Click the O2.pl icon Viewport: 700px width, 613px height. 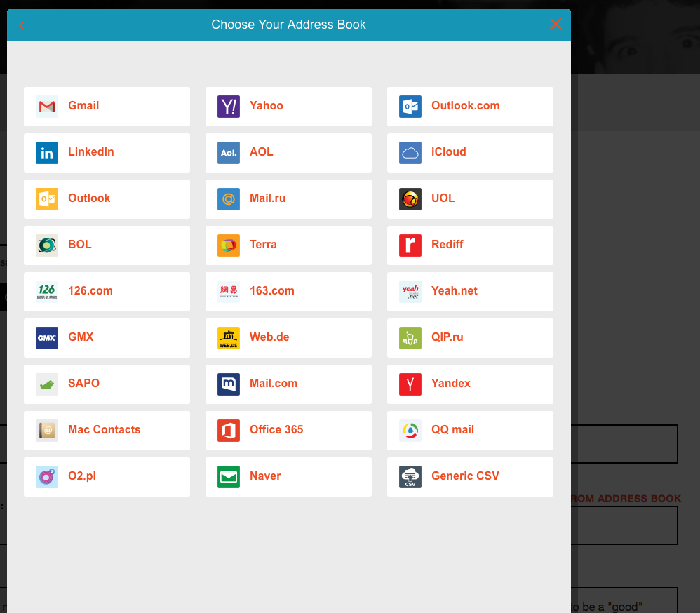(47, 477)
